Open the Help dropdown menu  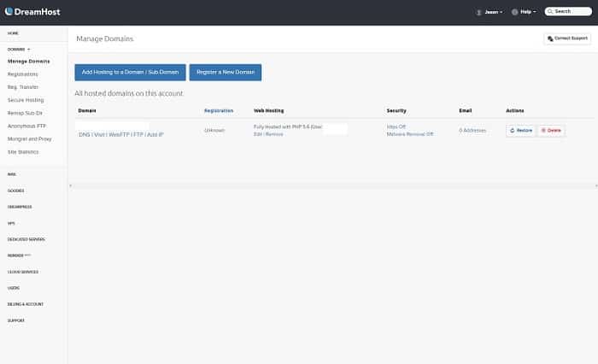[528, 12]
